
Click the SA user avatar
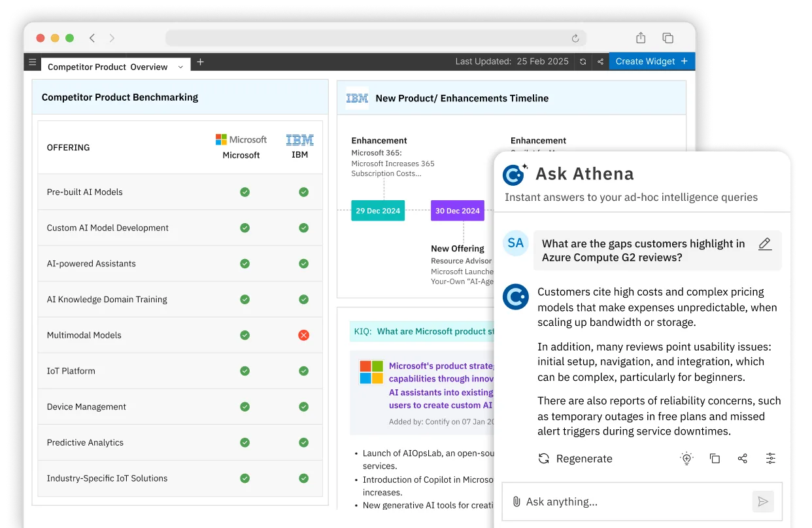[x=515, y=243]
